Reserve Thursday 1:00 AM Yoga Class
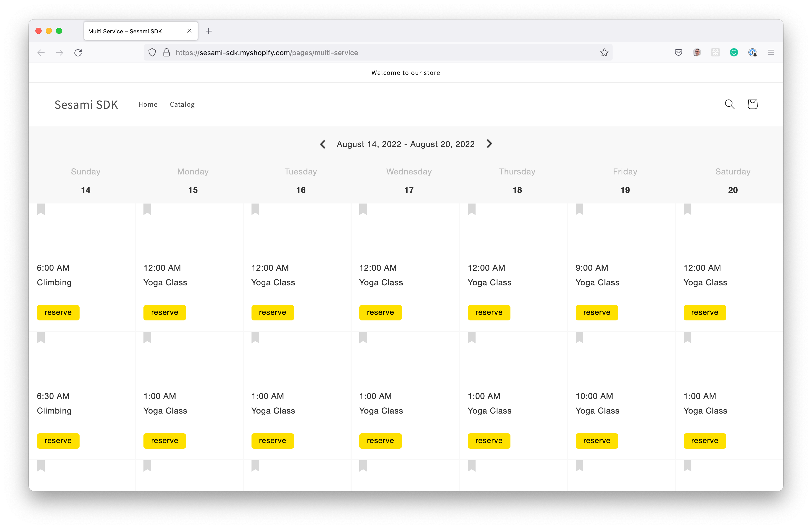Viewport: 812px width, 529px height. (x=489, y=441)
